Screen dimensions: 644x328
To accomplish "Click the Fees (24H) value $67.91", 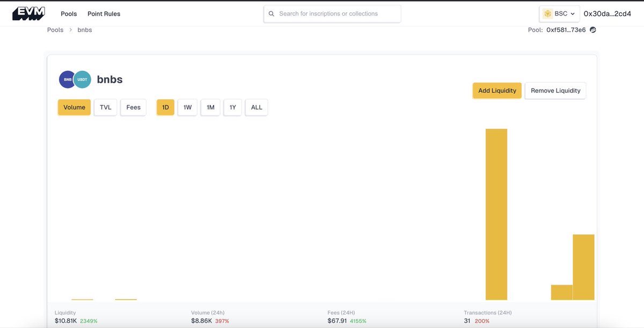I will 338,320.
